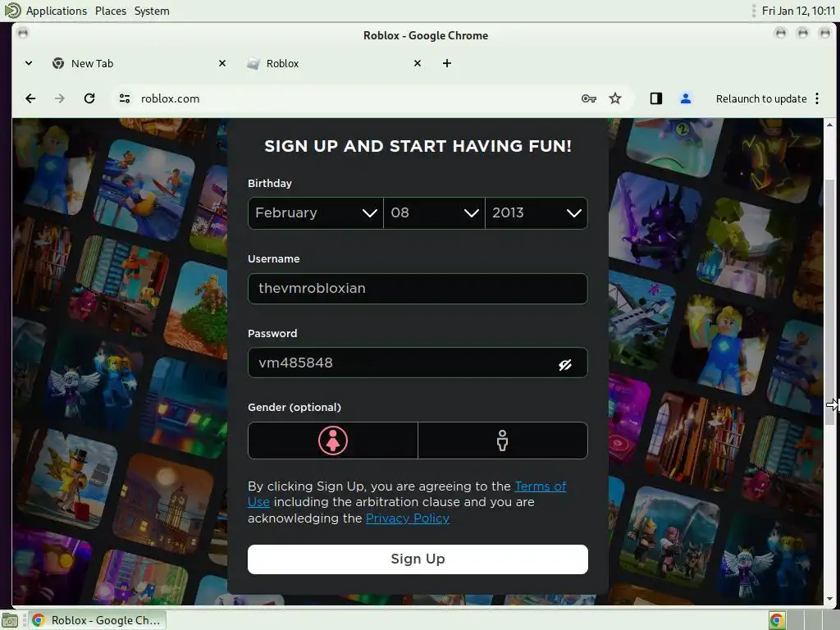Open the Privacy Policy link
840x630 pixels.
[x=407, y=518]
